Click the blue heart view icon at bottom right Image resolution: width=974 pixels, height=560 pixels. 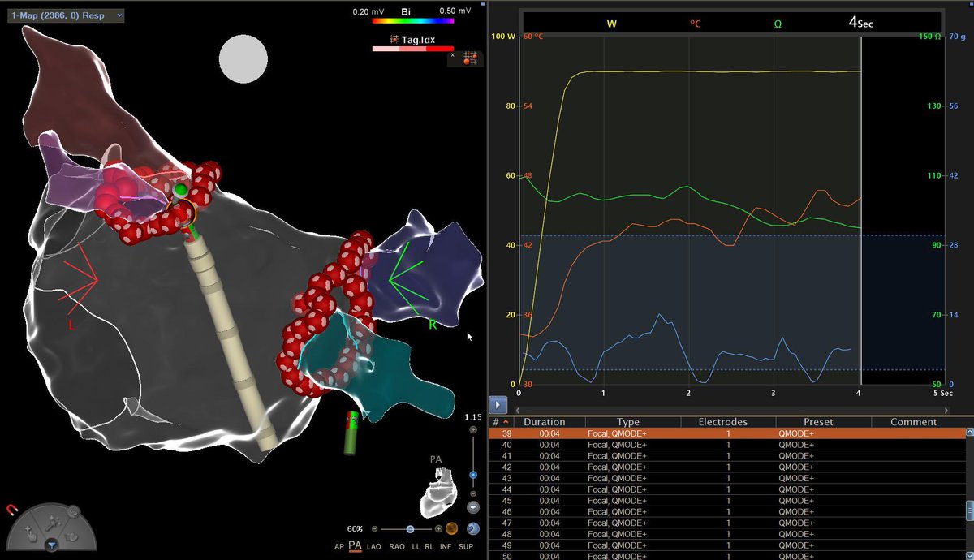473,528
